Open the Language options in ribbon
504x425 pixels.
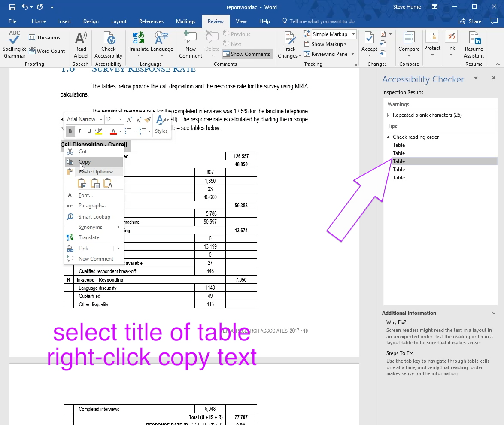pos(162,44)
